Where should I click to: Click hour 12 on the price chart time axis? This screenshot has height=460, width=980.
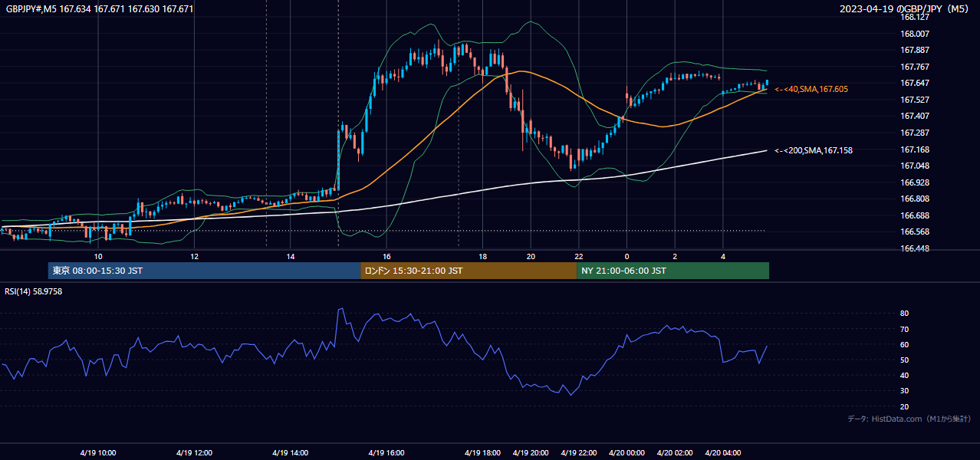click(194, 256)
